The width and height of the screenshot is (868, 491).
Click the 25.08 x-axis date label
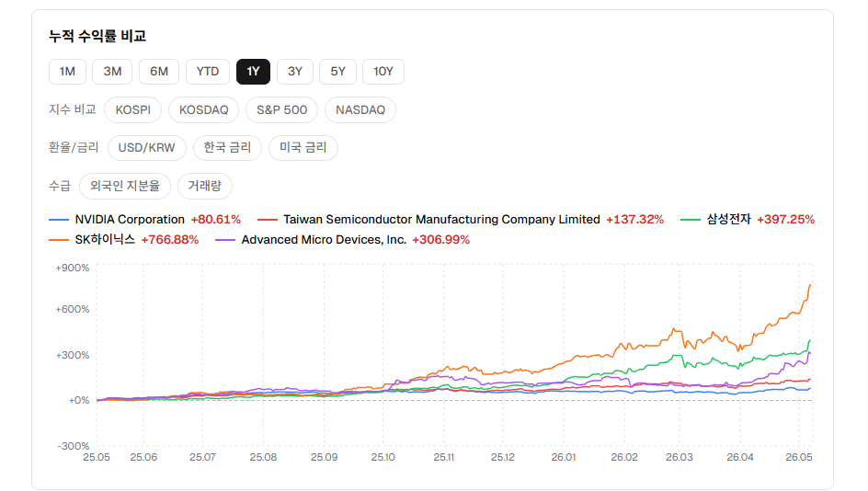coord(263,457)
